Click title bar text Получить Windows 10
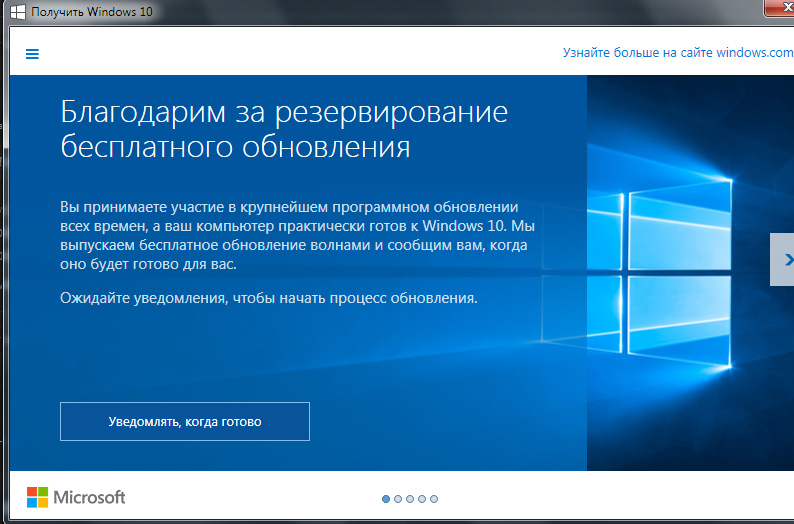This screenshot has width=794, height=524. pyautogui.click(x=92, y=12)
